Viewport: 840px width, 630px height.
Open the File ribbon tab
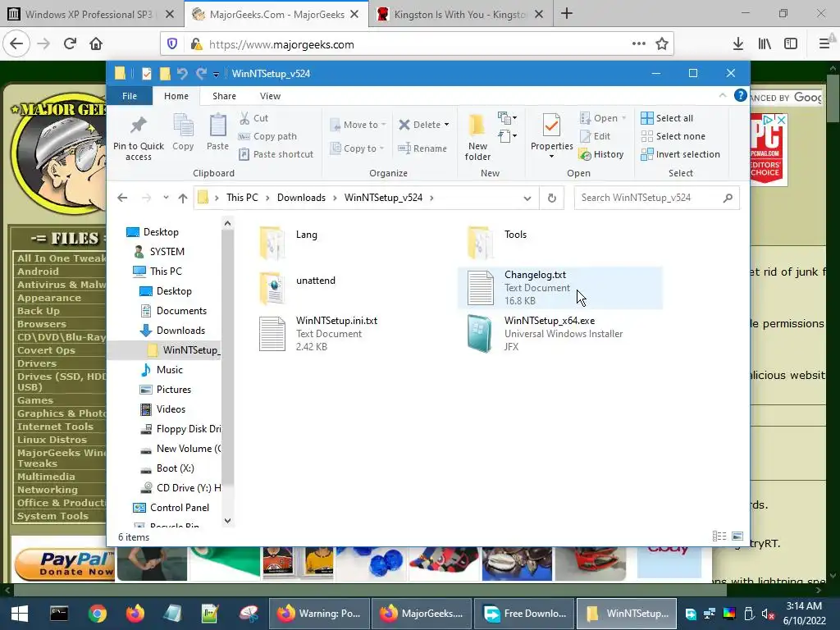[x=129, y=96]
